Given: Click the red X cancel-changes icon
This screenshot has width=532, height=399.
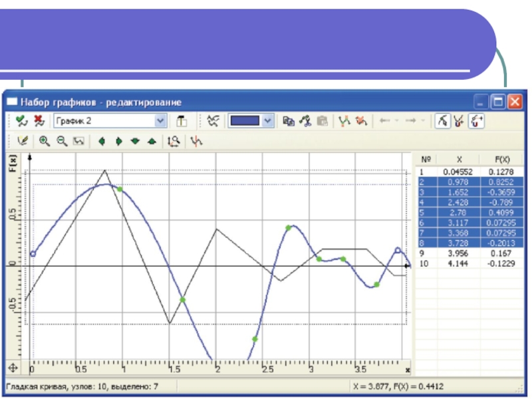Looking at the screenshot, I should (x=38, y=121).
